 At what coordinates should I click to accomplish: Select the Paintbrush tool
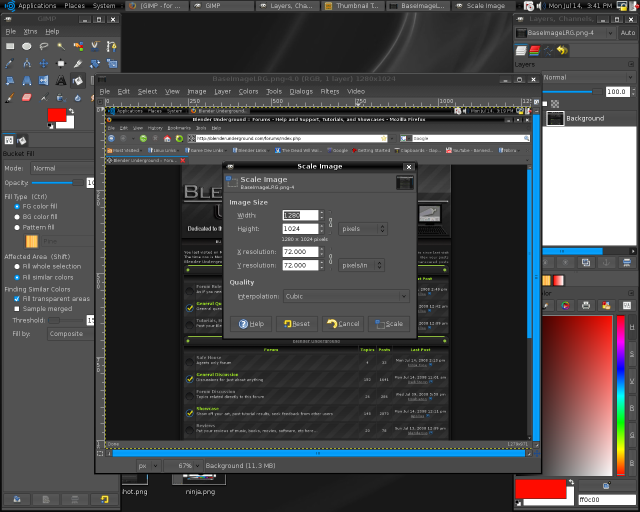[10, 98]
